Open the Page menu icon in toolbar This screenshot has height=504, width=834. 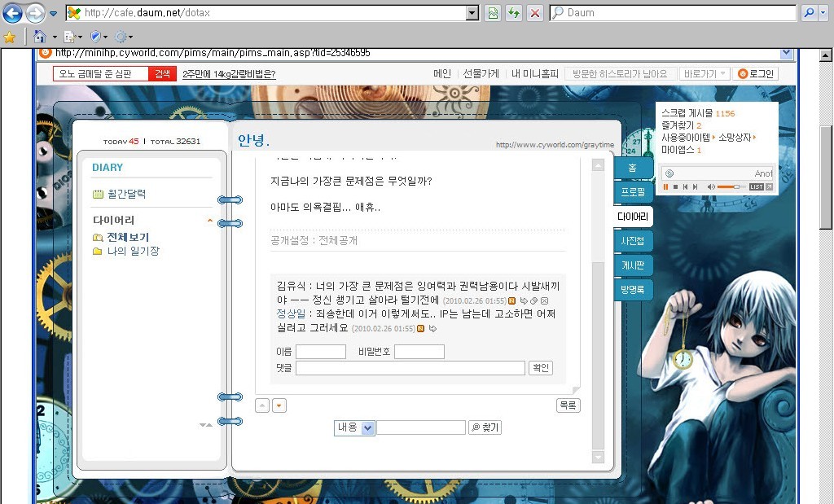click(70, 37)
